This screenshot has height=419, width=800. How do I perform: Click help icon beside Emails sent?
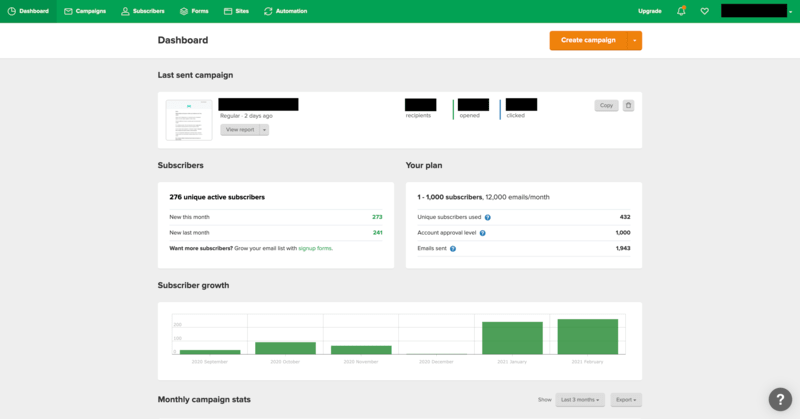pos(453,249)
